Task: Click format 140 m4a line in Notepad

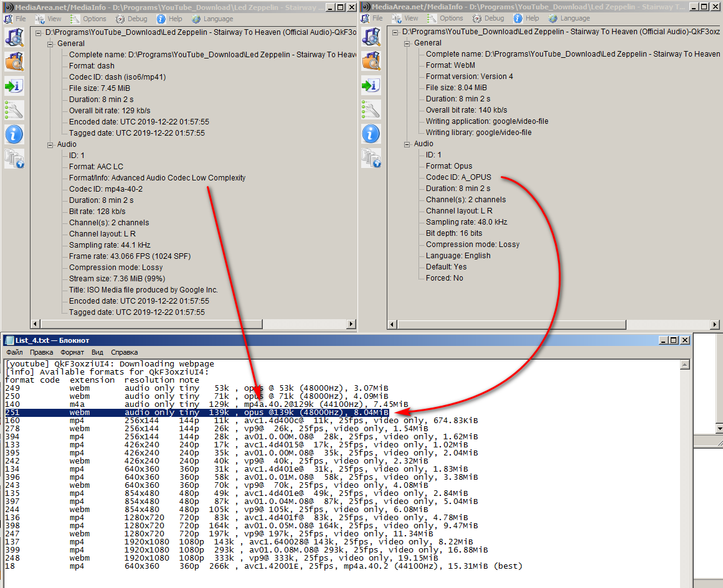Action: [207, 404]
